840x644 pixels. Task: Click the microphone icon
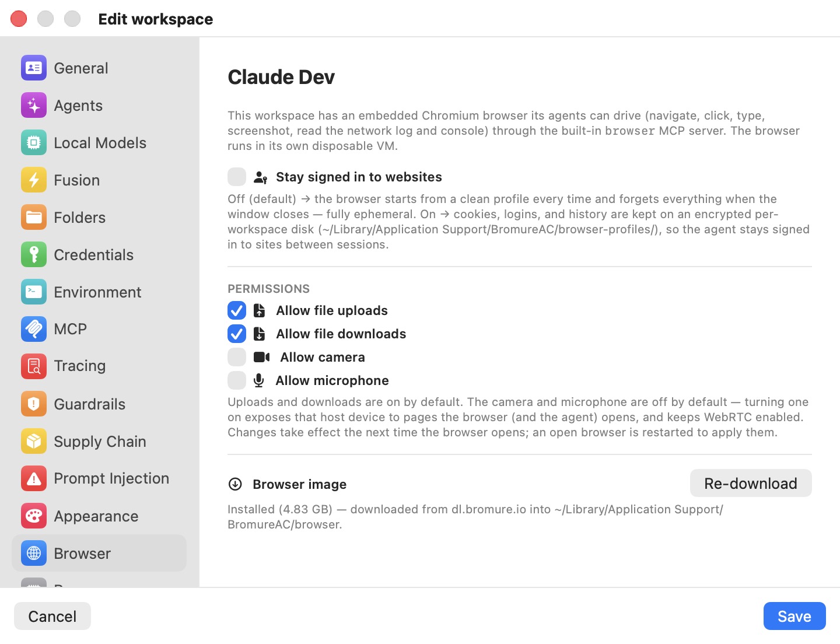(x=259, y=380)
